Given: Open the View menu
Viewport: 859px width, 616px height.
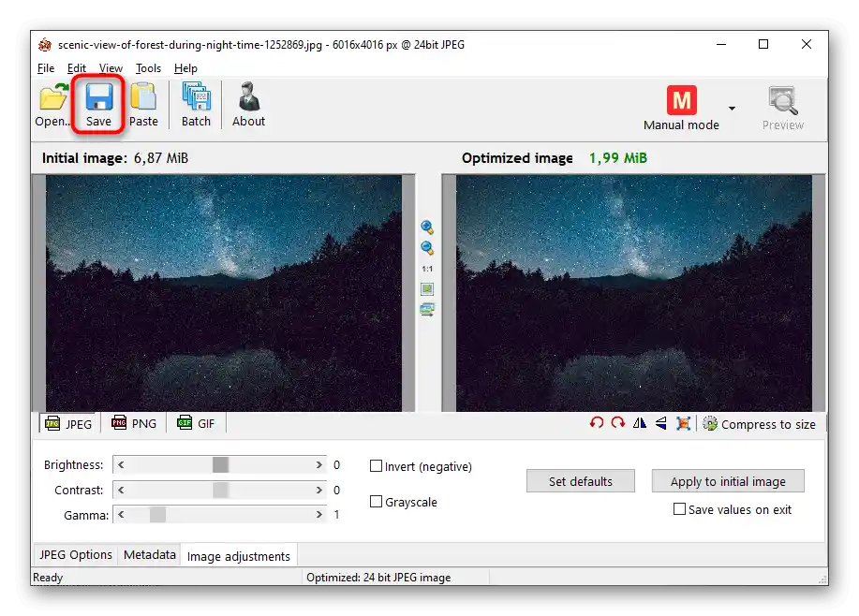Looking at the screenshot, I should point(111,68).
